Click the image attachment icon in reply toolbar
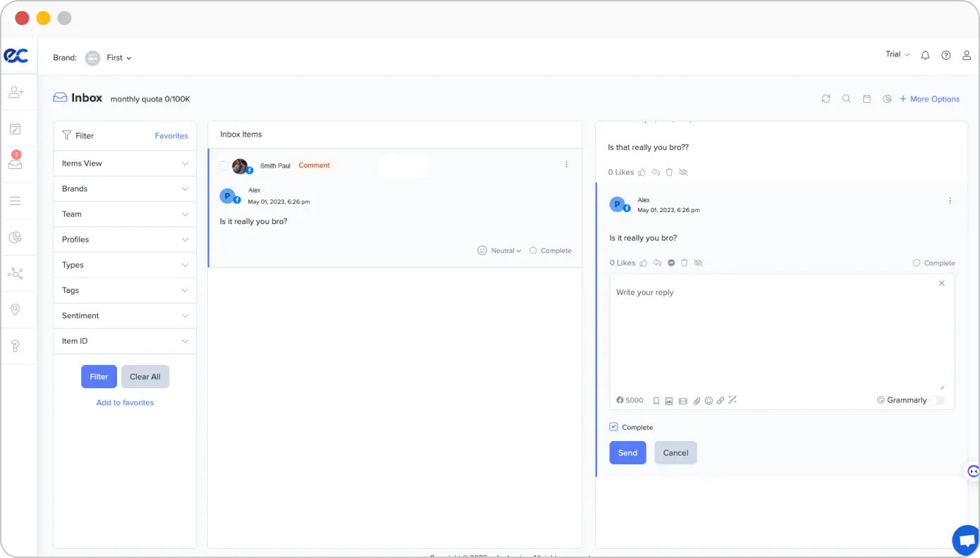Image resolution: width=980 pixels, height=558 pixels. 669,400
